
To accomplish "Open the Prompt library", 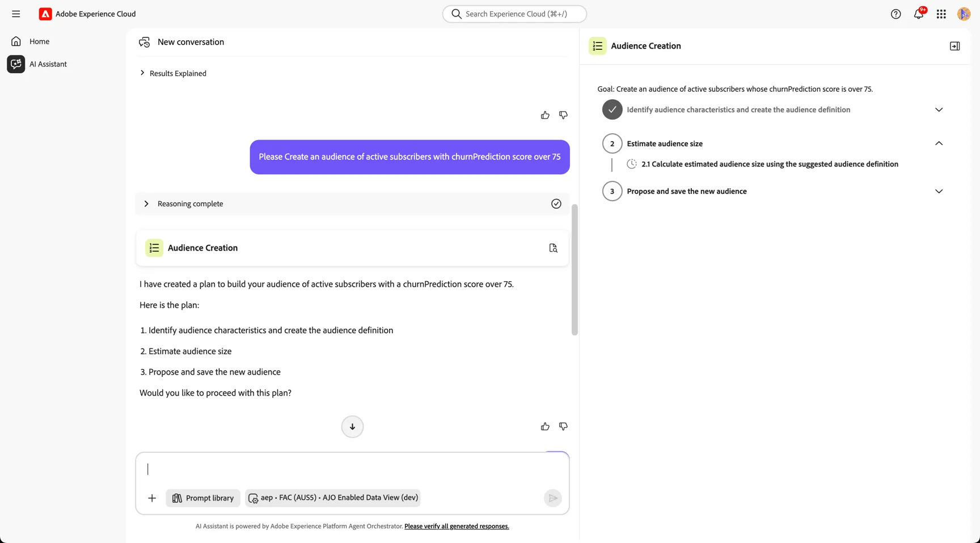I will [203, 498].
